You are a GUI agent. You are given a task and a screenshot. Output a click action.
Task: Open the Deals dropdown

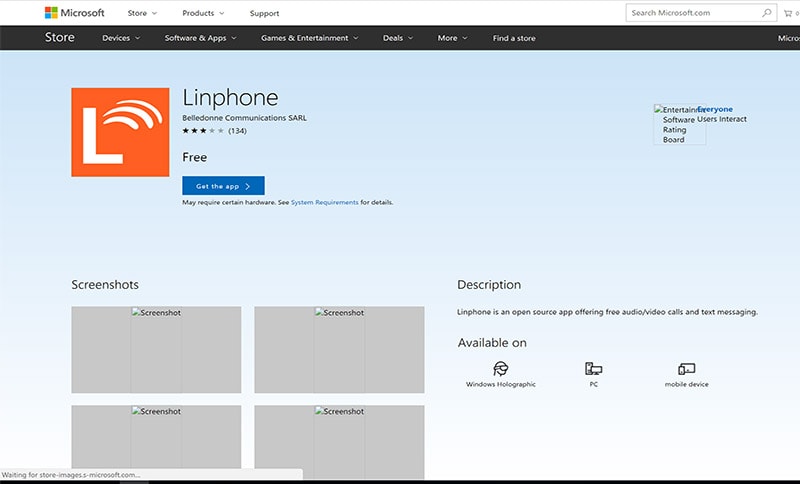click(398, 38)
